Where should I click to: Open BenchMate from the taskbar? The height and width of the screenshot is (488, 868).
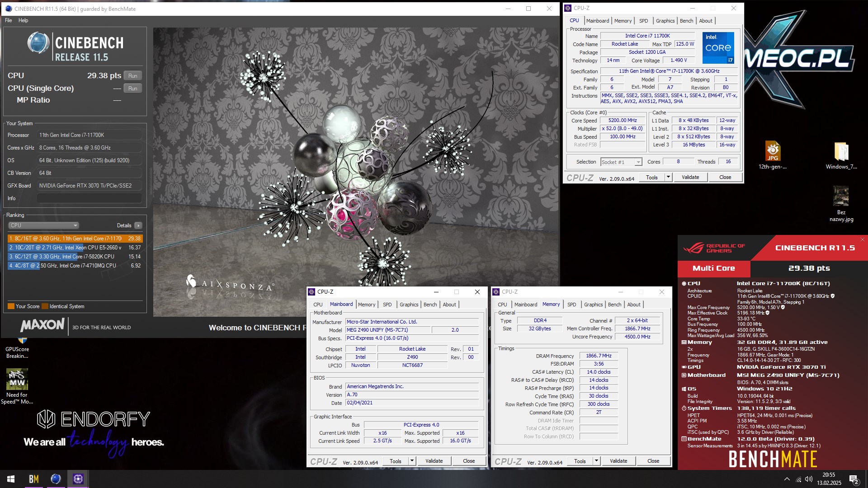coord(33,479)
